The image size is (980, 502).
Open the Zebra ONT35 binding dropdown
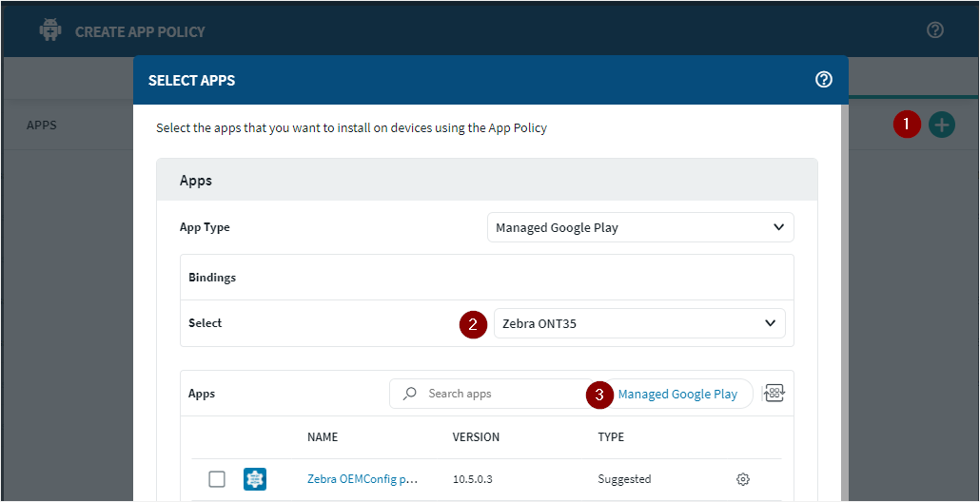point(639,323)
